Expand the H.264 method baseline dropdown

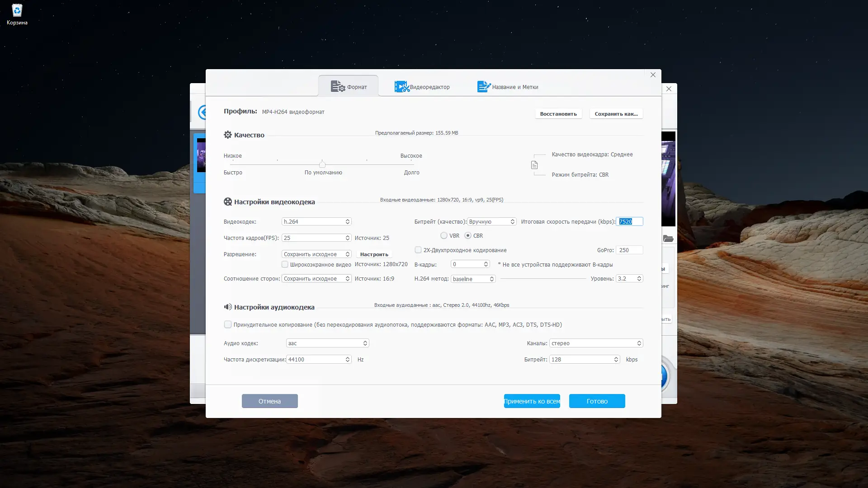click(473, 279)
